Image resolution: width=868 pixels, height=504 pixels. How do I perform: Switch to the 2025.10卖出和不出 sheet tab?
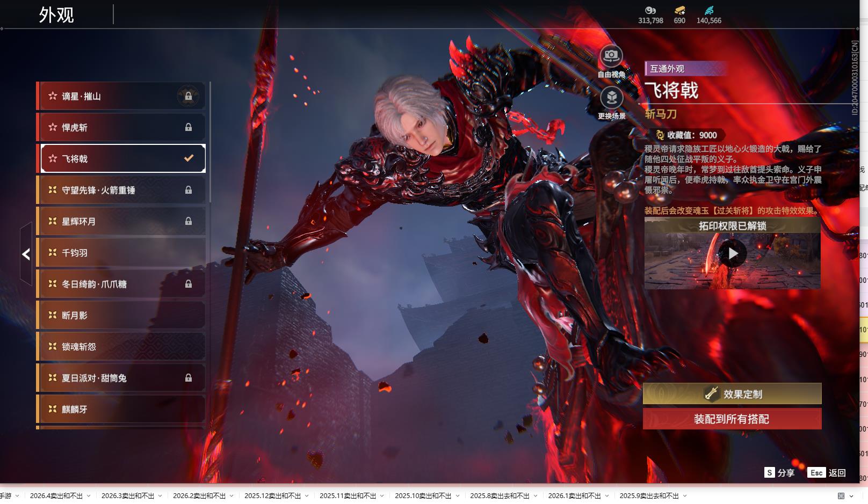[x=423, y=496]
